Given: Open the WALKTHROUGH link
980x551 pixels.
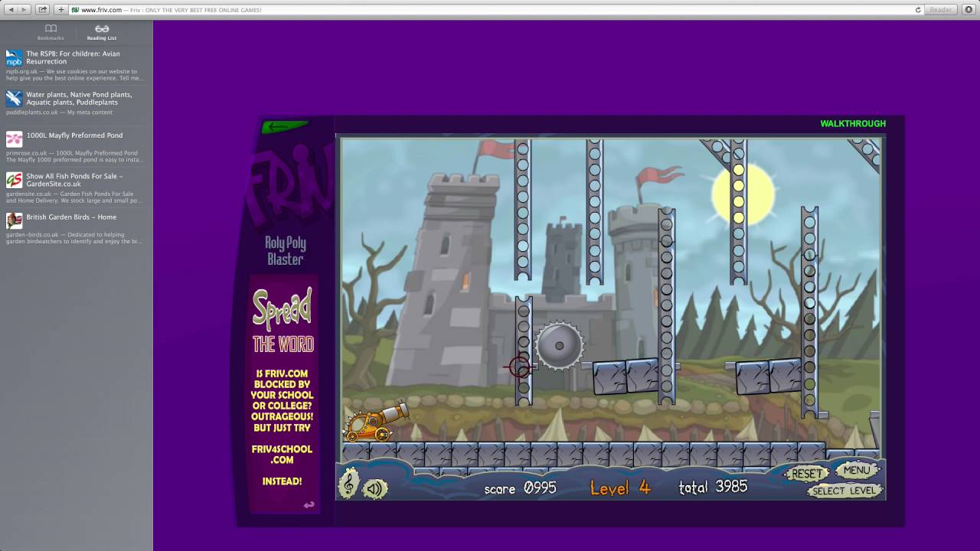Looking at the screenshot, I should coord(853,123).
